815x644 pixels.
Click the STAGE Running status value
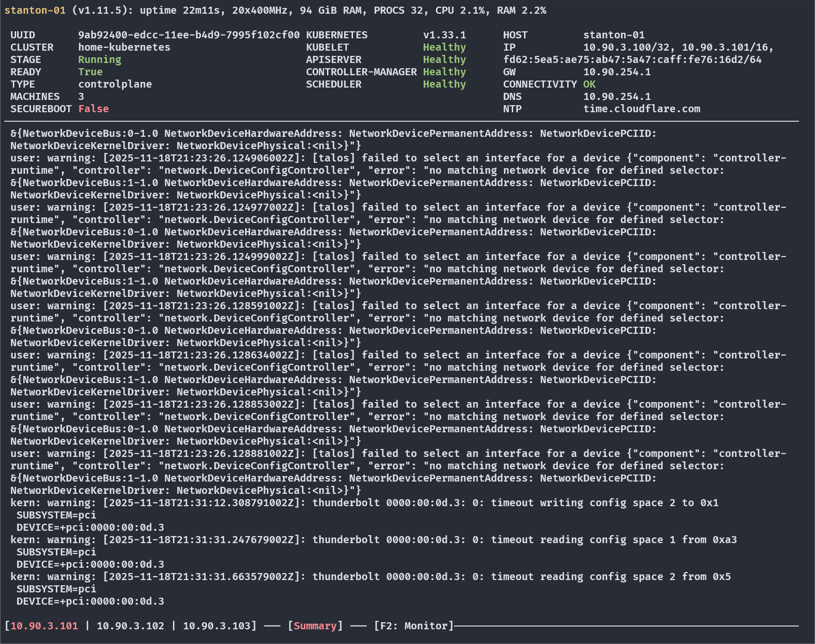[100, 59]
